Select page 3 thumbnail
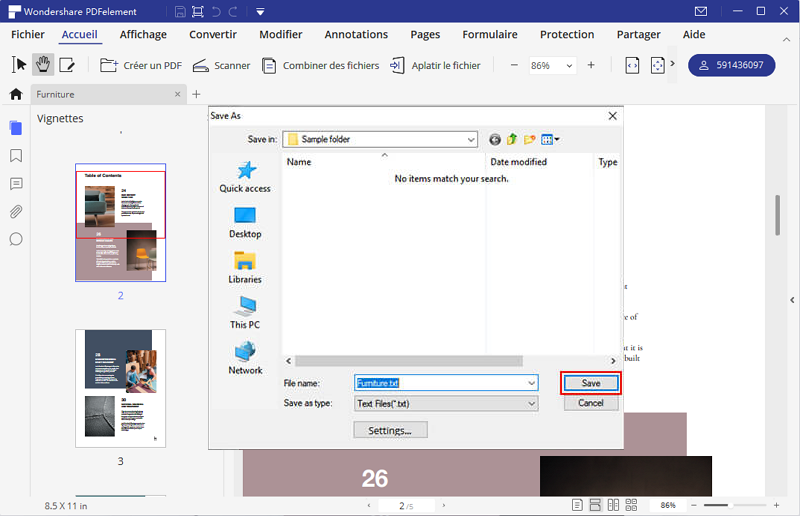This screenshot has height=516, width=800. [120, 388]
